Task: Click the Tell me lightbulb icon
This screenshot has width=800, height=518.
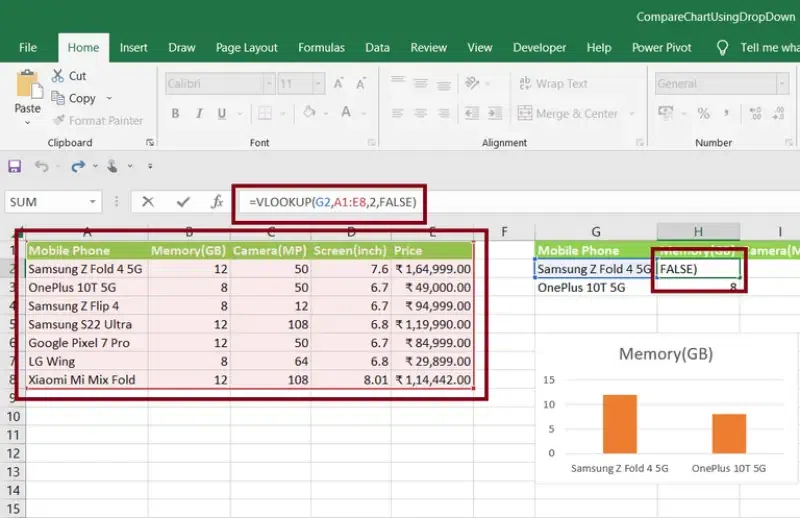Action: (x=723, y=47)
